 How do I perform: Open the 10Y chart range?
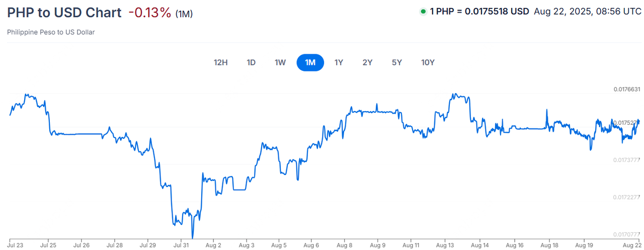[428, 62]
